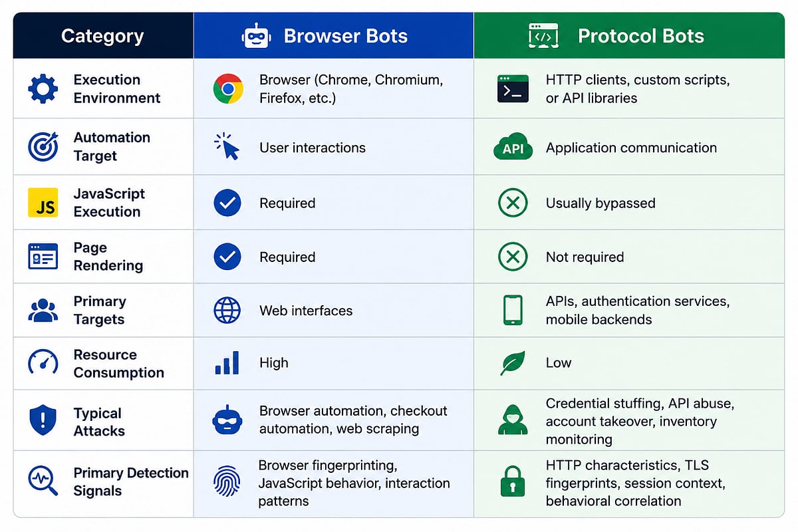Click the Protocol Bots header title

(x=641, y=36)
